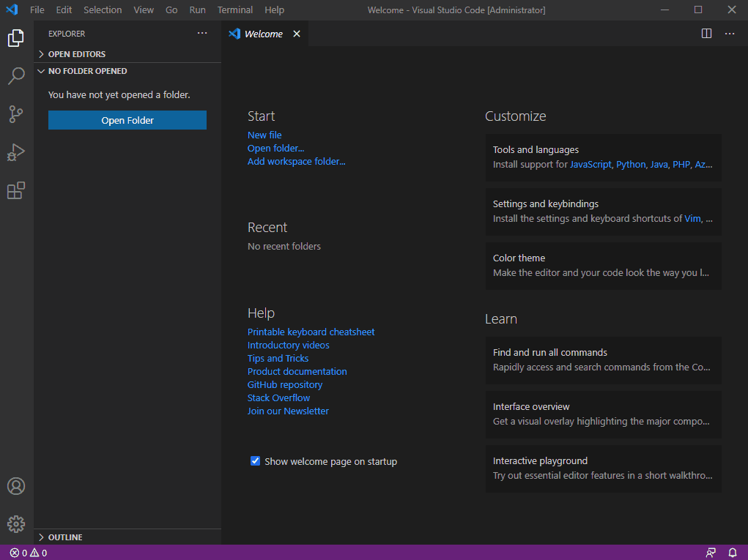Screen dimensions: 748x560
Task: Open the Extensions view icon
Action: pos(15,190)
